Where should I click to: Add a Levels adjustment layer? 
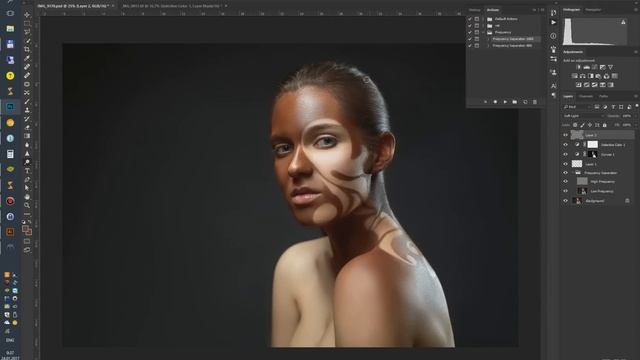point(587,67)
